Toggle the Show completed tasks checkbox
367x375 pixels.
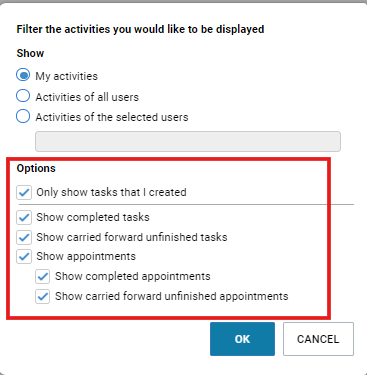coord(24,217)
